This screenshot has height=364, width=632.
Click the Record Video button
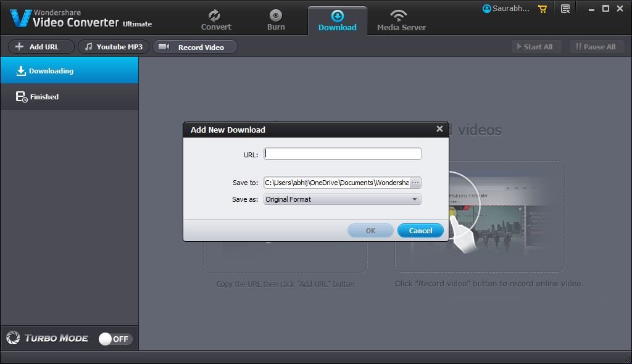click(x=195, y=47)
